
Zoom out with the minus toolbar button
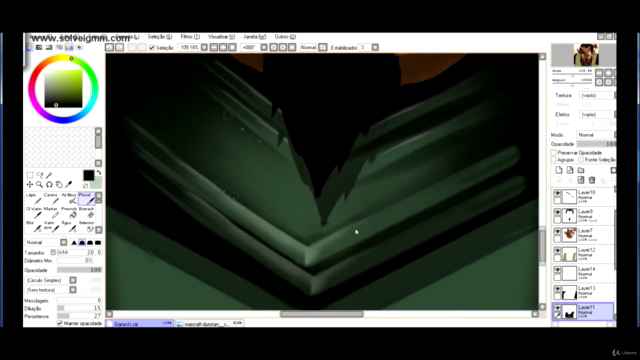coord(213,47)
